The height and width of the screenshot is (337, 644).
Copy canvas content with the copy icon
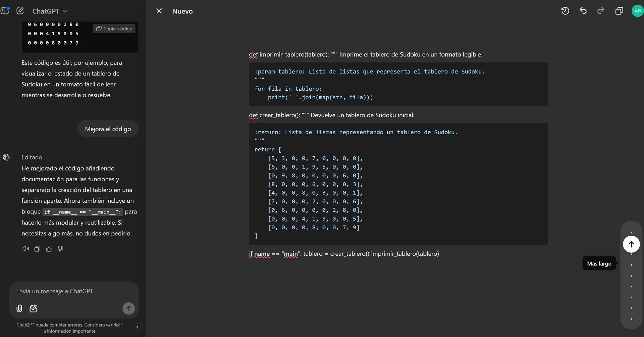[619, 11]
